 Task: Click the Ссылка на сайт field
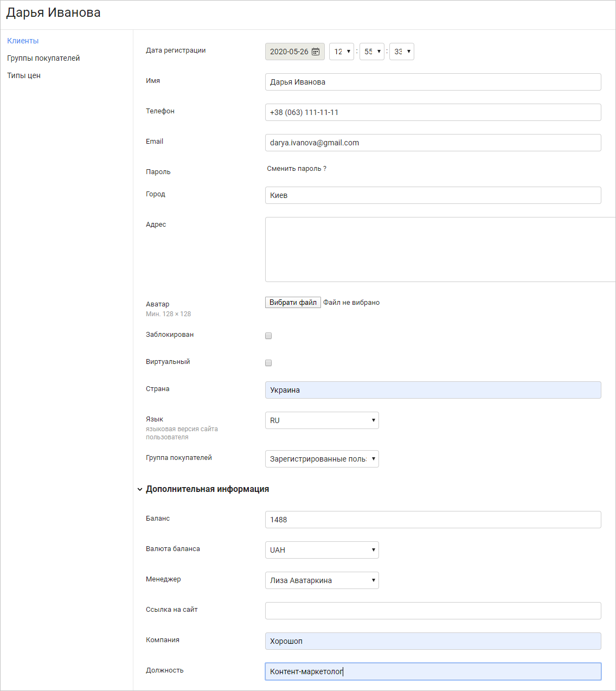(433, 611)
